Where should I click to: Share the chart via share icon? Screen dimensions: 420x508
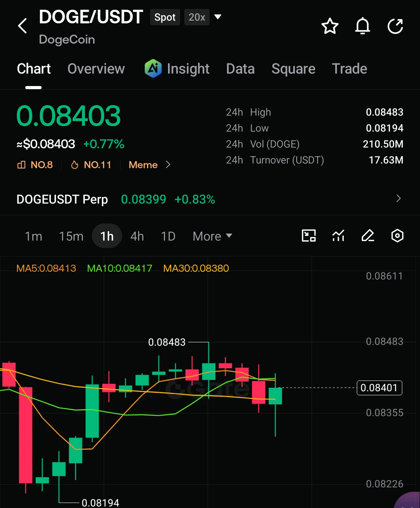pos(395,26)
